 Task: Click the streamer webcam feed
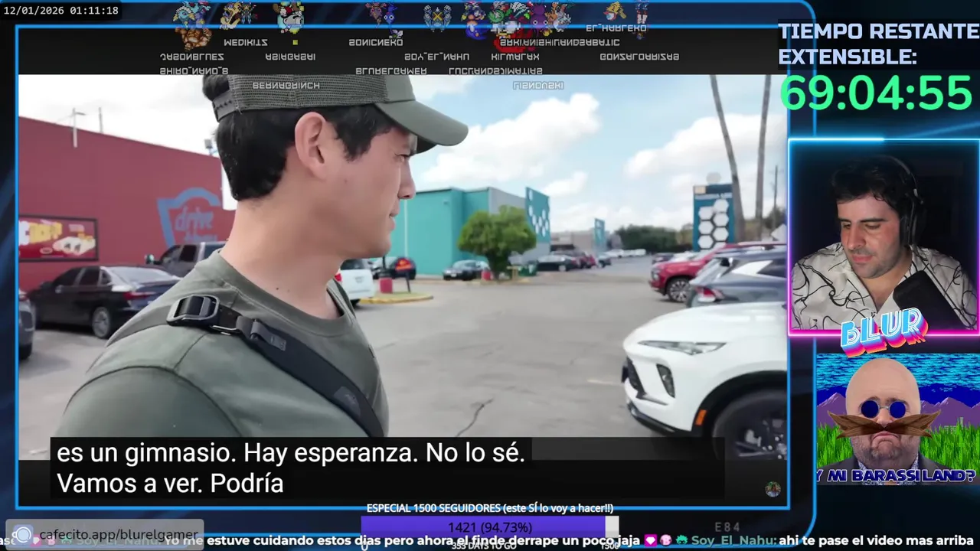(884, 236)
